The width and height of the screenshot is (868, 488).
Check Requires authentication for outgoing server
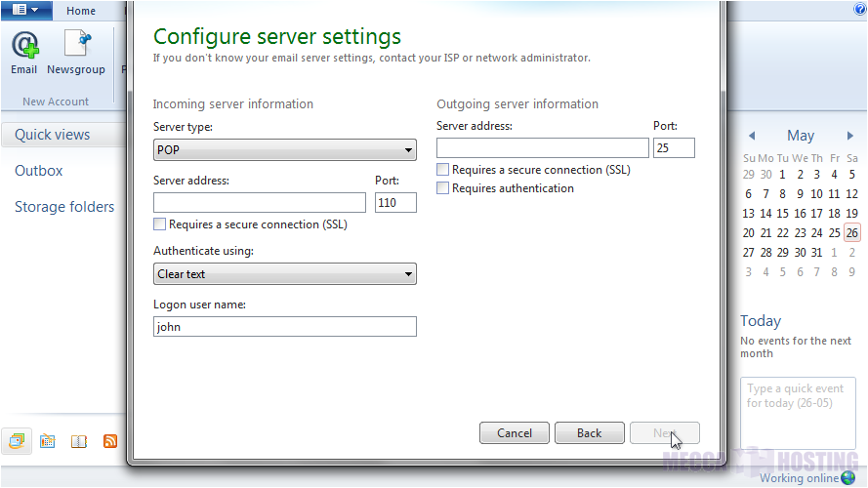click(443, 188)
